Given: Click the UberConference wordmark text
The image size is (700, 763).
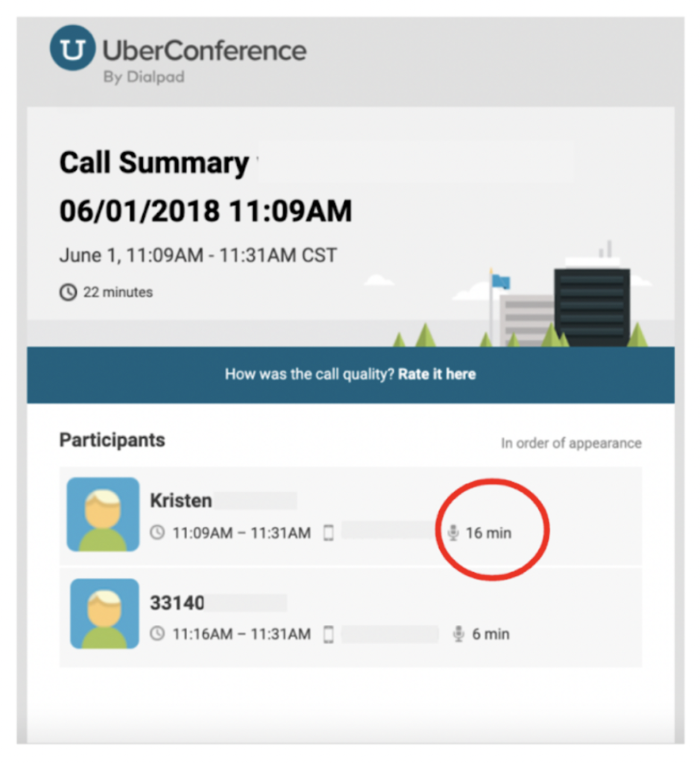Looking at the screenshot, I should [204, 51].
